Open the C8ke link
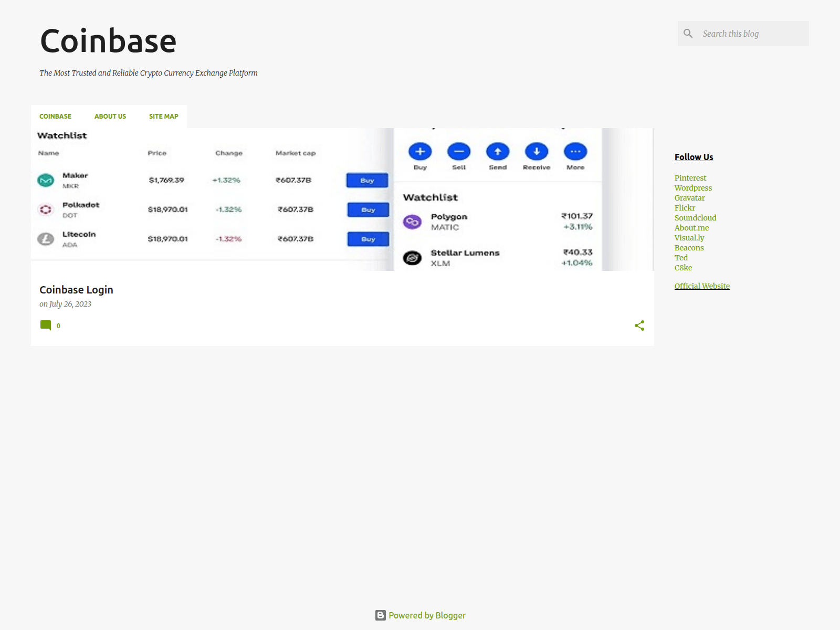This screenshot has height=630, width=840. pos(683,268)
